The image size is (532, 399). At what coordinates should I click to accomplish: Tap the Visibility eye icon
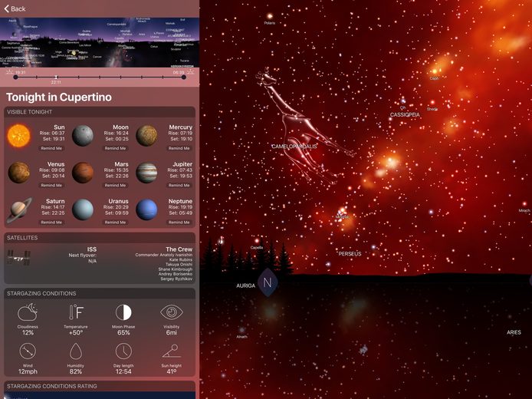(172, 312)
